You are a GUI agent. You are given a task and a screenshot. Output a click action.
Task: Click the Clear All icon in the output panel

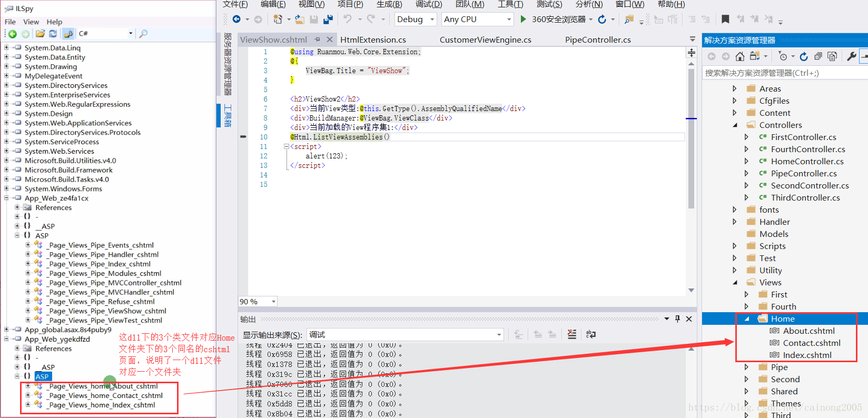tap(572, 334)
